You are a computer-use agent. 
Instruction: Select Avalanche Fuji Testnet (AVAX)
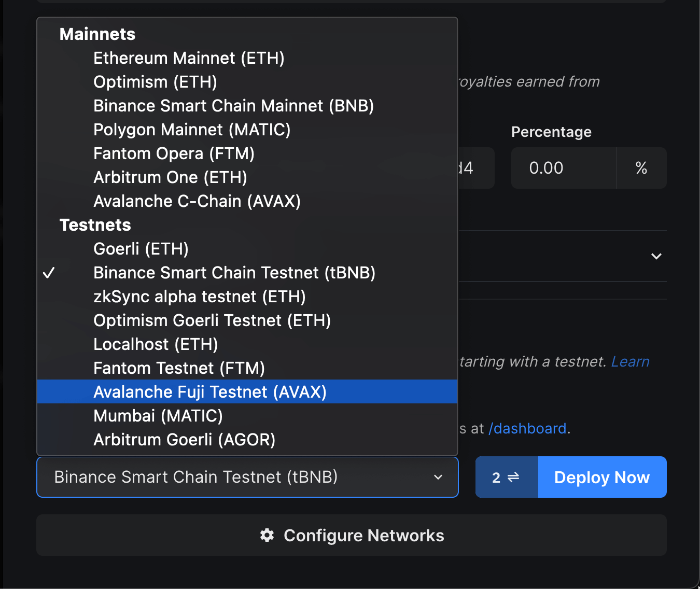(209, 391)
